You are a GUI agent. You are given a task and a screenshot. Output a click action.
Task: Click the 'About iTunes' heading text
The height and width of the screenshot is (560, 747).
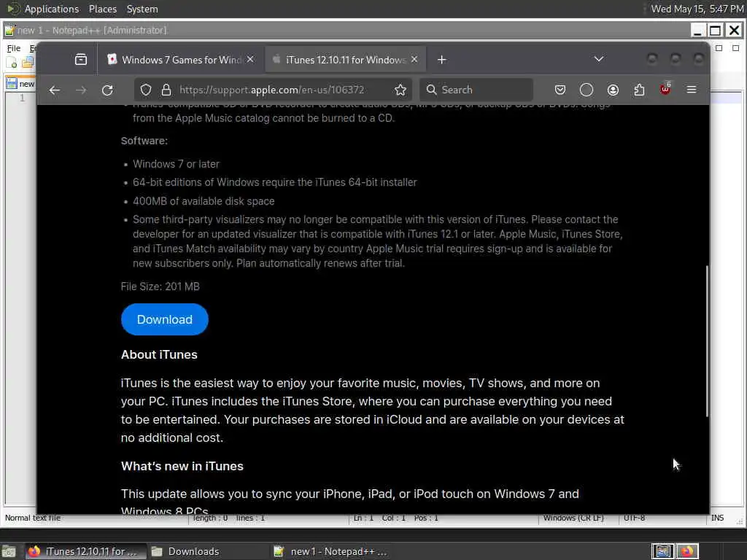[x=159, y=355]
